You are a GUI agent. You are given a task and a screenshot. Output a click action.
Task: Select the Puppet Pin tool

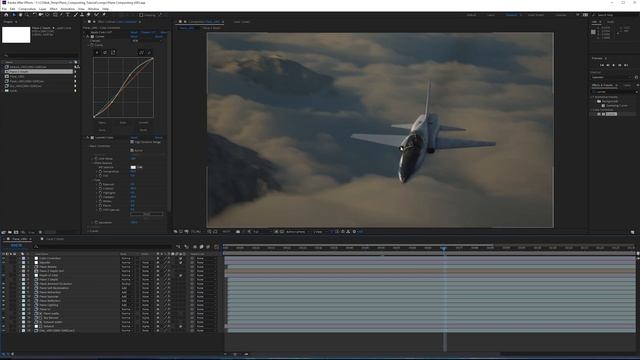104,15
